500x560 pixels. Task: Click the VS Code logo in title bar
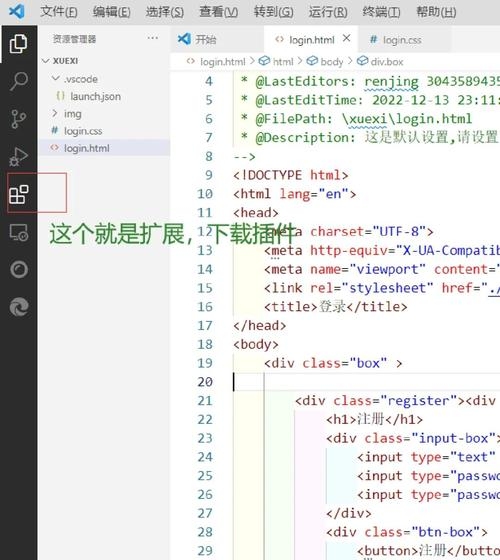[x=17, y=12]
